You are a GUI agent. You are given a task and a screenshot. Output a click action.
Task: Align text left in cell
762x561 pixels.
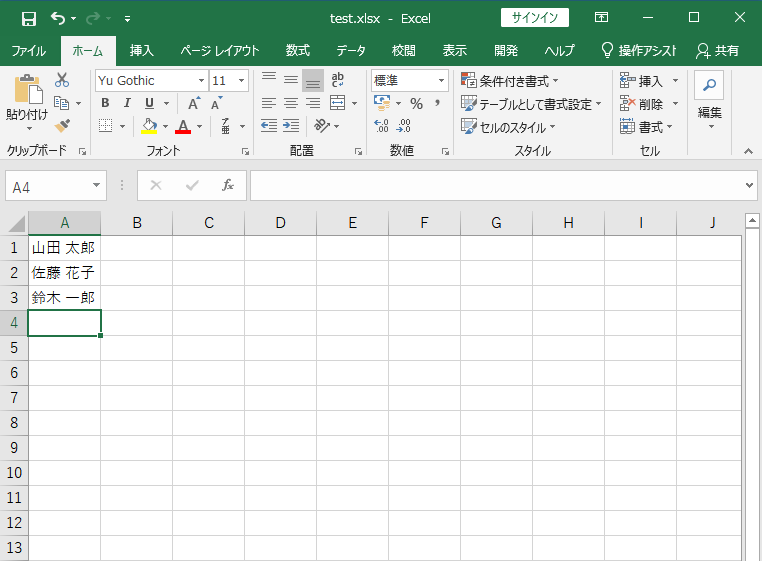point(269,103)
